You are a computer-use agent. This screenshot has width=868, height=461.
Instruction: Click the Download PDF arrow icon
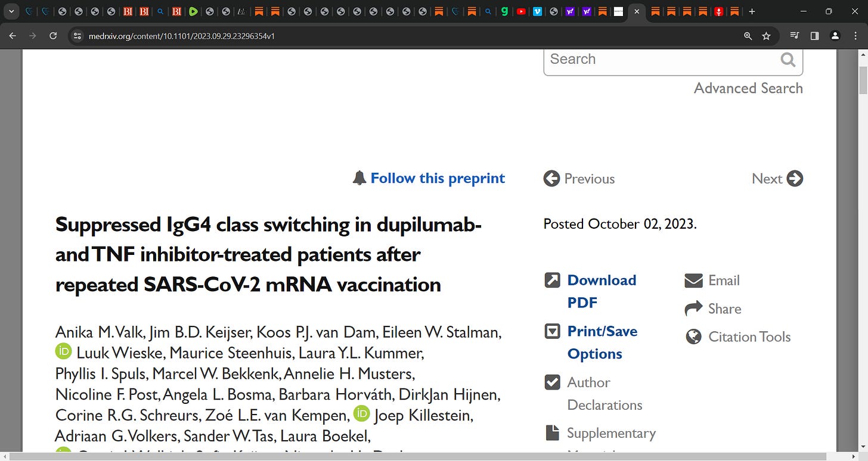(553, 280)
